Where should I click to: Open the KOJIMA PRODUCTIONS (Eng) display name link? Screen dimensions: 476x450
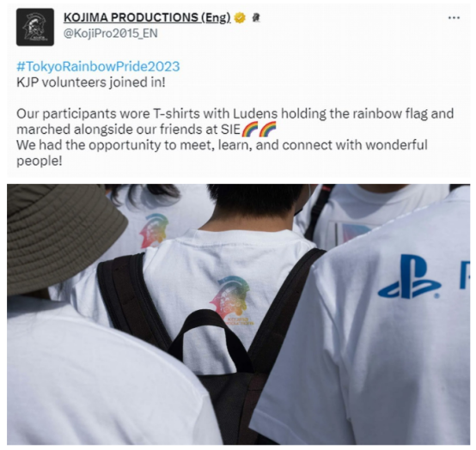pyautogui.click(x=147, y=17)
